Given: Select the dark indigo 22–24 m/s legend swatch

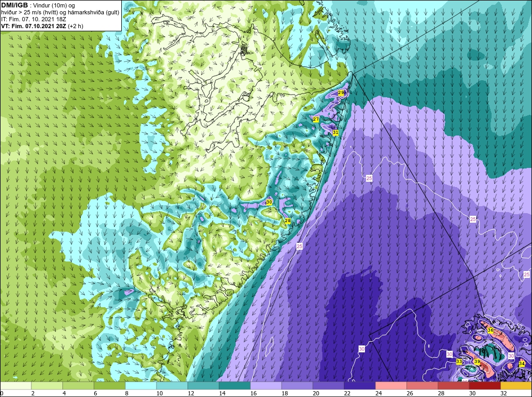Looking at the screenshot, I should tap(360, 386).
